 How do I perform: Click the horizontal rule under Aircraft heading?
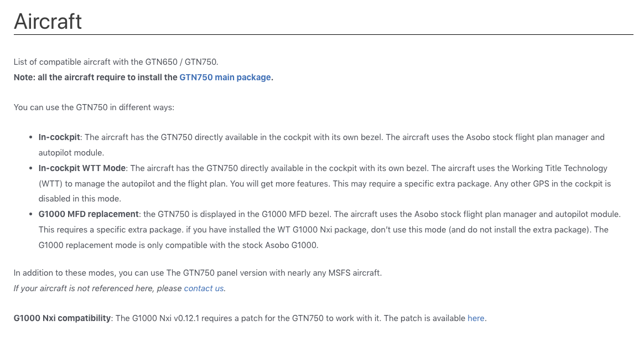[x=323, y=35]
